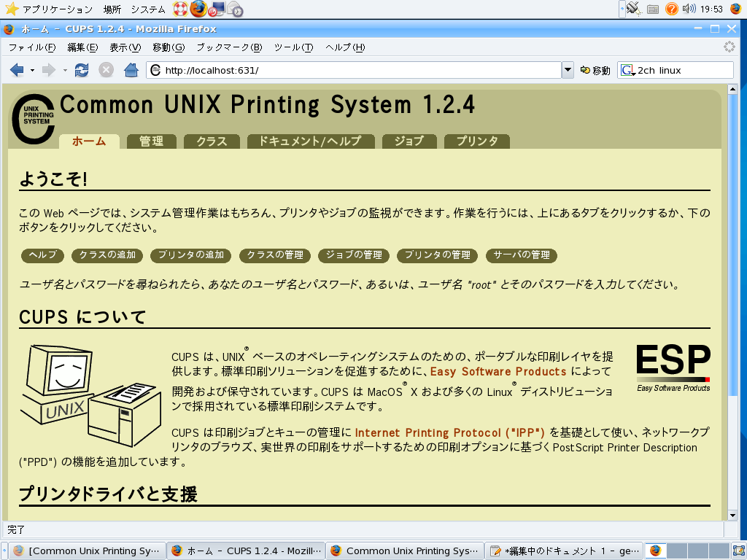This screenshot has height=560, width=747.
Task: Click the page scrollbar up arrow
Action: [732, 88]
